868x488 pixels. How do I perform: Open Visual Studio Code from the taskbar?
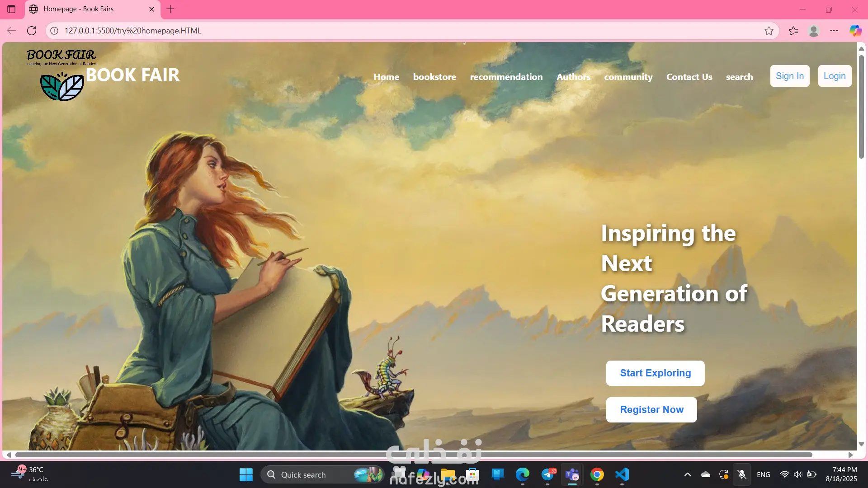pyautogui.click(x=622, y=475)
